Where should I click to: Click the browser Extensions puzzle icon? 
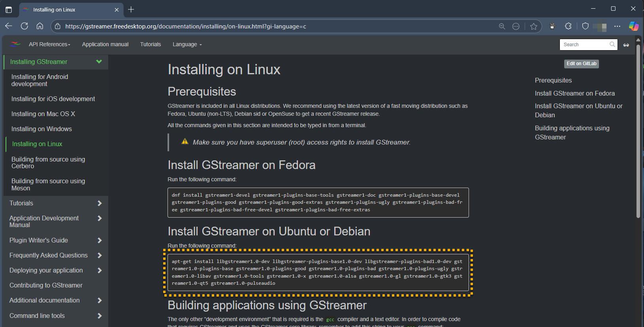point(568,26)
